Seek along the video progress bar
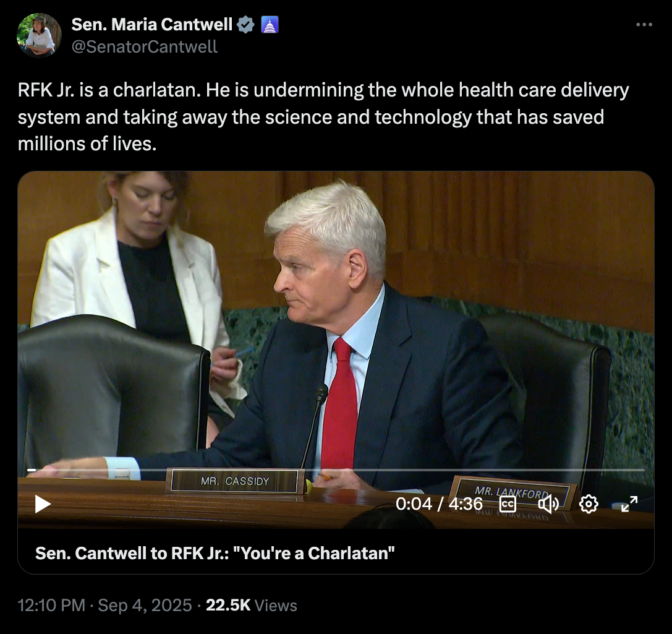The width and height of the screenshot is (672, 634). point(336,470)
